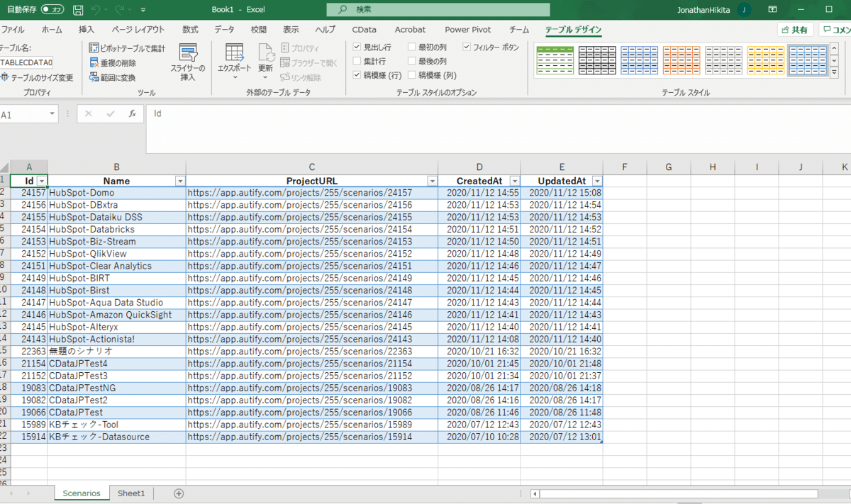Click the insert function fx icon
Viewport: 851px width, 504px height.
(x=132, y=113)
